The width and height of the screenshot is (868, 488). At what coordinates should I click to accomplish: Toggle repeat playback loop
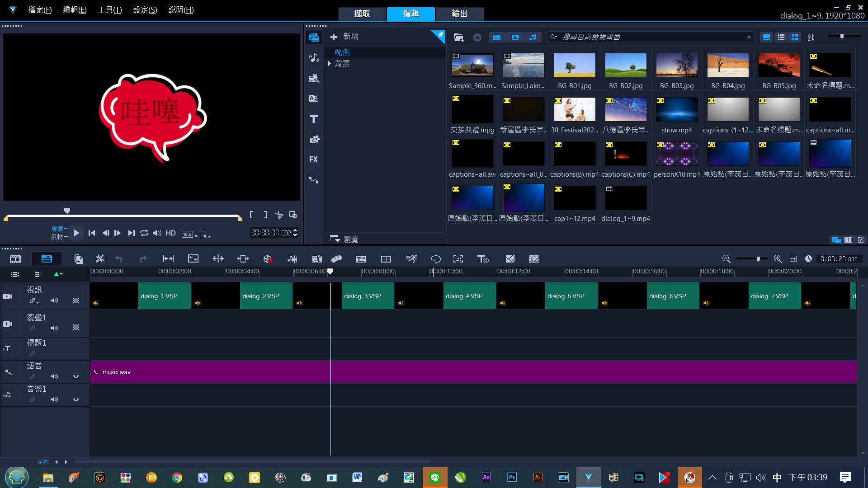click(144, 233)
